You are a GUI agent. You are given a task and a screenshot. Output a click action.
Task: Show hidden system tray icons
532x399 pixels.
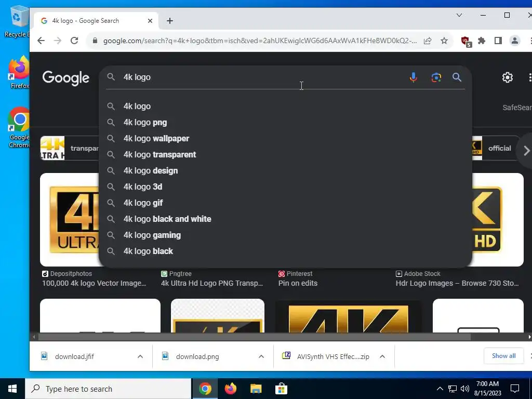[x=440, y=389]
